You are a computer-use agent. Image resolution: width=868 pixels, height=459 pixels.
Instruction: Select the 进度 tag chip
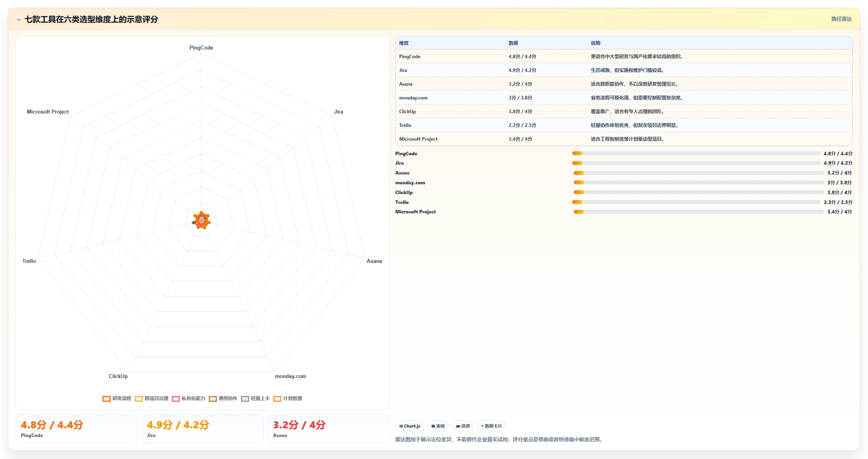pyautogui.click(x=463, y=426)
